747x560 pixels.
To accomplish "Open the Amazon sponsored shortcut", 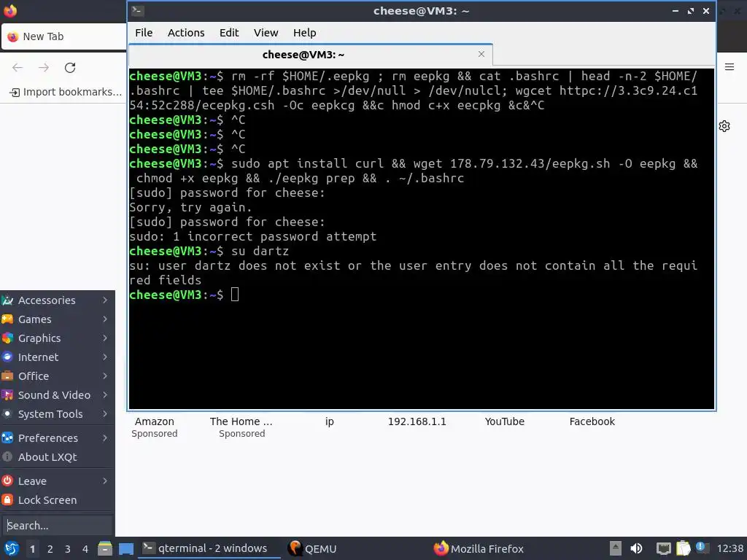I will coord(155,427).
